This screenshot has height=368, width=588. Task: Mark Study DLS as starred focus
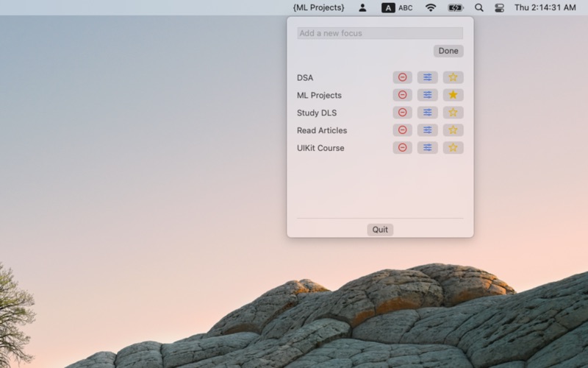(x=453, y=113)
